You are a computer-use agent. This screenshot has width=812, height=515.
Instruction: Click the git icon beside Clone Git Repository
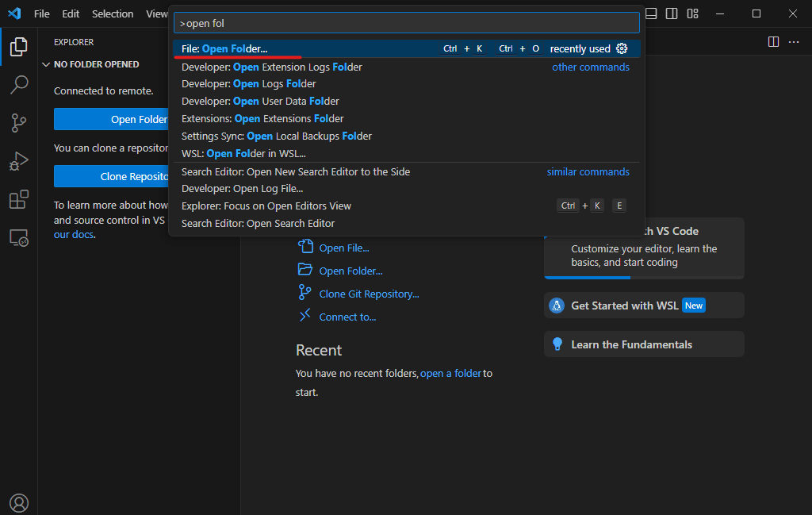coord(304,293)
